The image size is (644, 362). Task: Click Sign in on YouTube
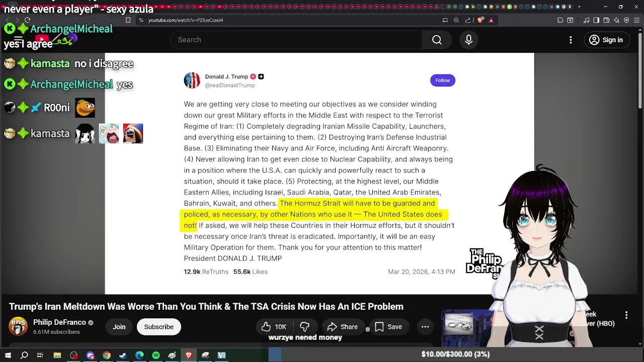(x=606, y=40)
